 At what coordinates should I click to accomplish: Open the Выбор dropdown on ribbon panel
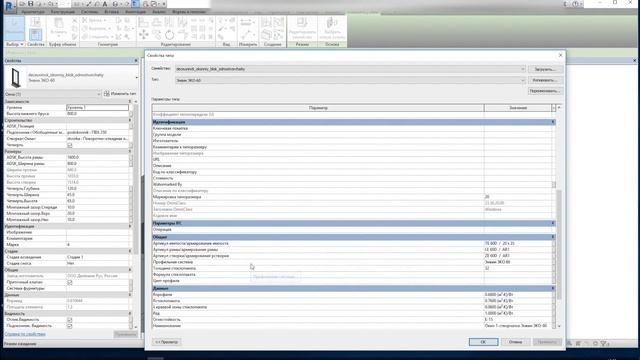pyautogui.click(x=15, y=44)
